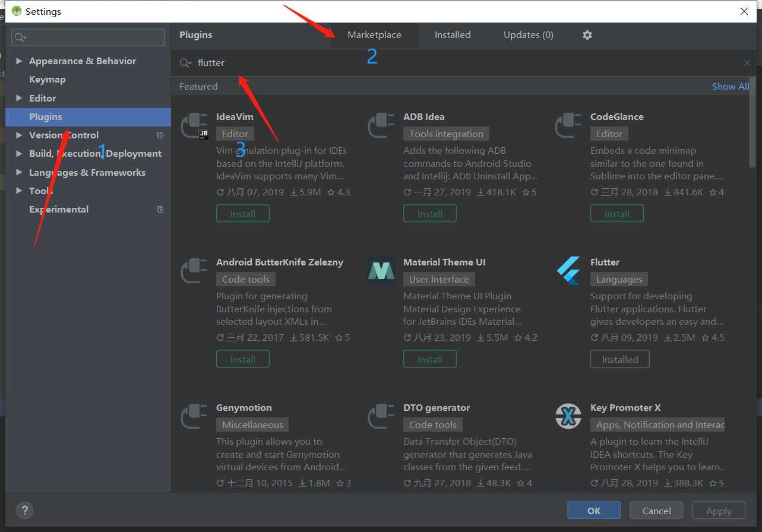Click the plugin search field containing flutter
The image size is (762, 532).
click(463, 63)
